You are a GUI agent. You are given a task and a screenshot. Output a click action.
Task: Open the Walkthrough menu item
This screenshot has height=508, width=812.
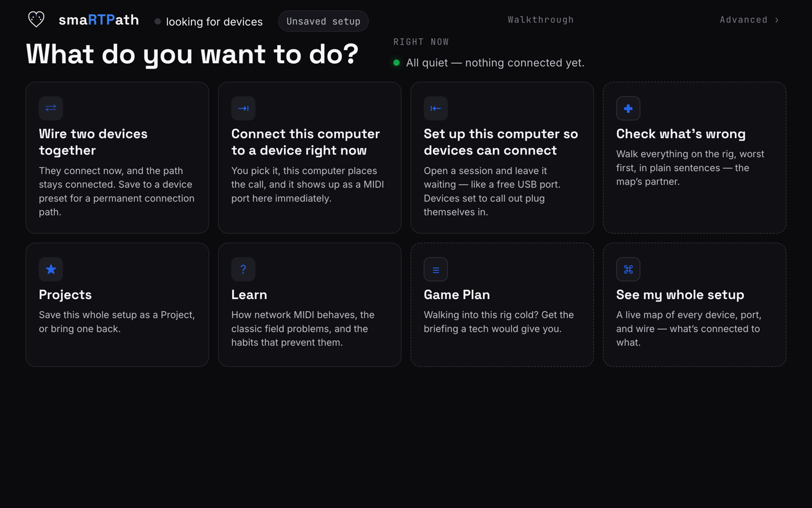(541, 20)
